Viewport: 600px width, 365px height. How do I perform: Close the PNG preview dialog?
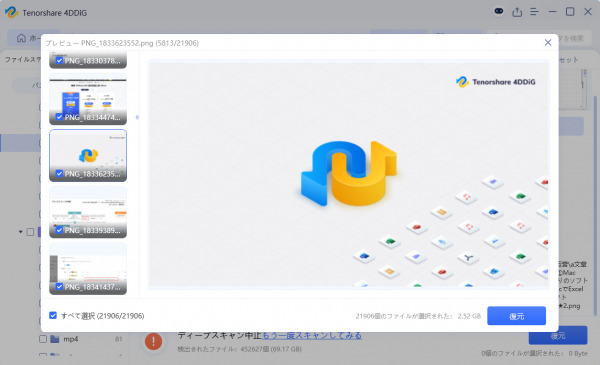point(548,42)
